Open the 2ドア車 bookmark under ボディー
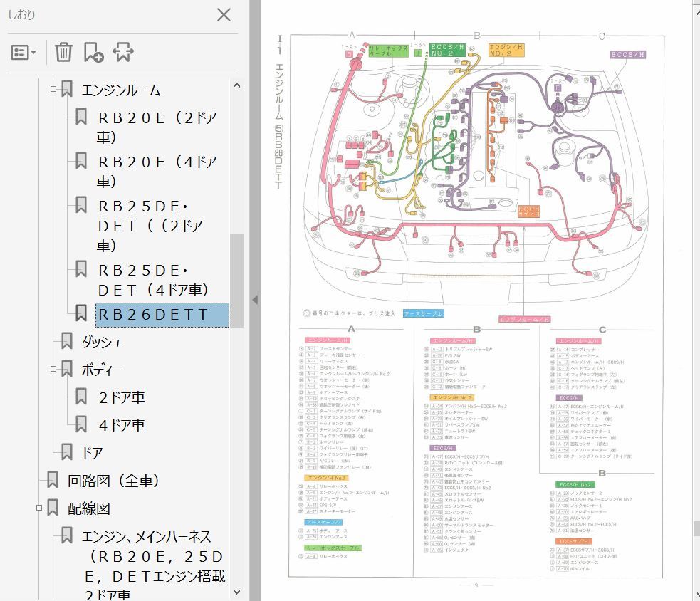This screenshot has width=700, height=601. pos(122,397)
